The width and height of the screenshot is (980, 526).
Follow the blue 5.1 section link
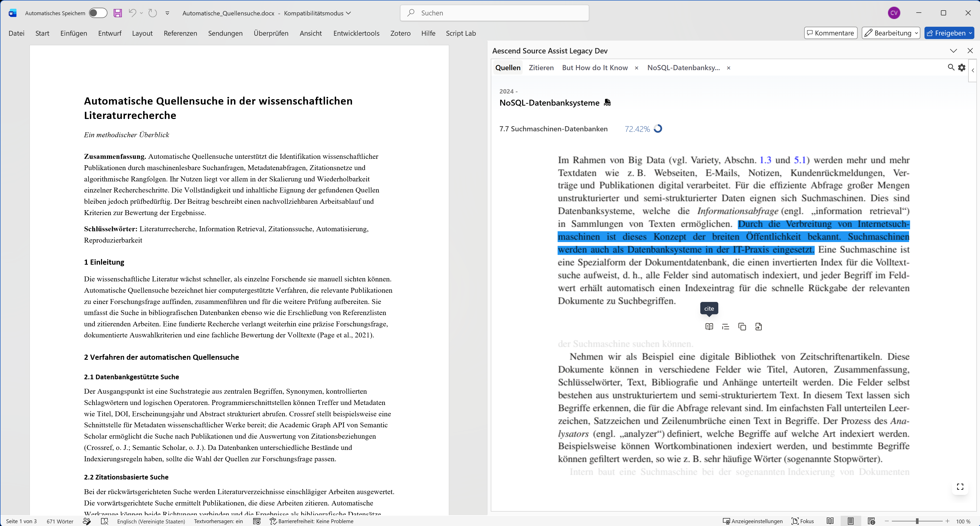coord(800,160)
